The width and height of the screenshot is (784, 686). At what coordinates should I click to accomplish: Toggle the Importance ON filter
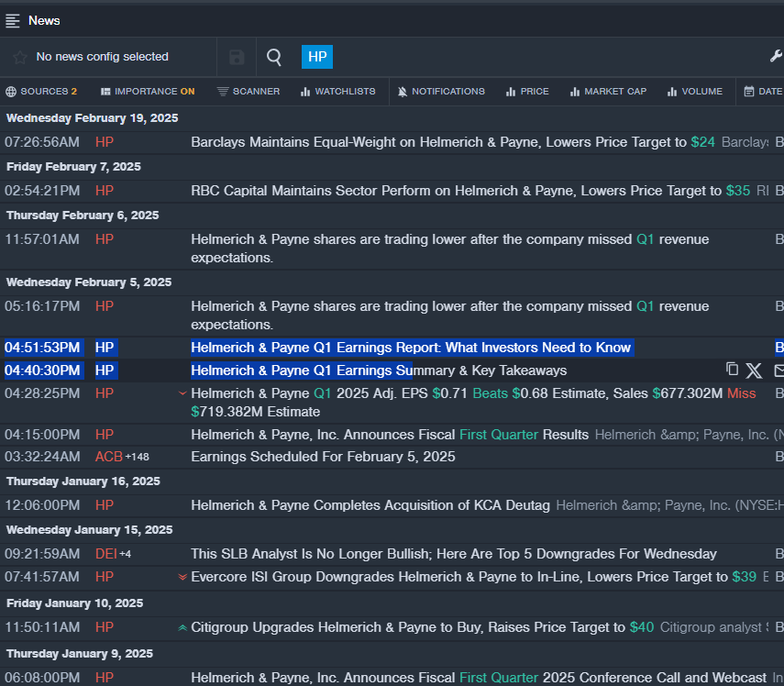click(x=148, y=92)
